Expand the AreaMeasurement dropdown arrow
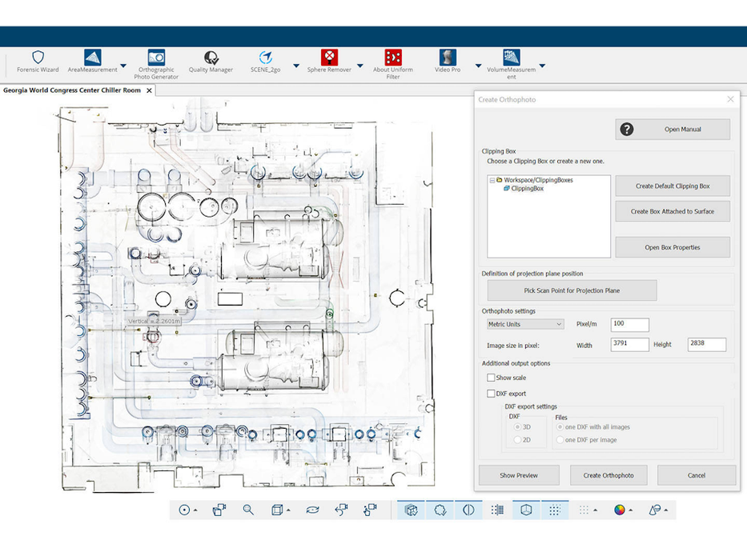747x560 pixels. click(123, 66)
